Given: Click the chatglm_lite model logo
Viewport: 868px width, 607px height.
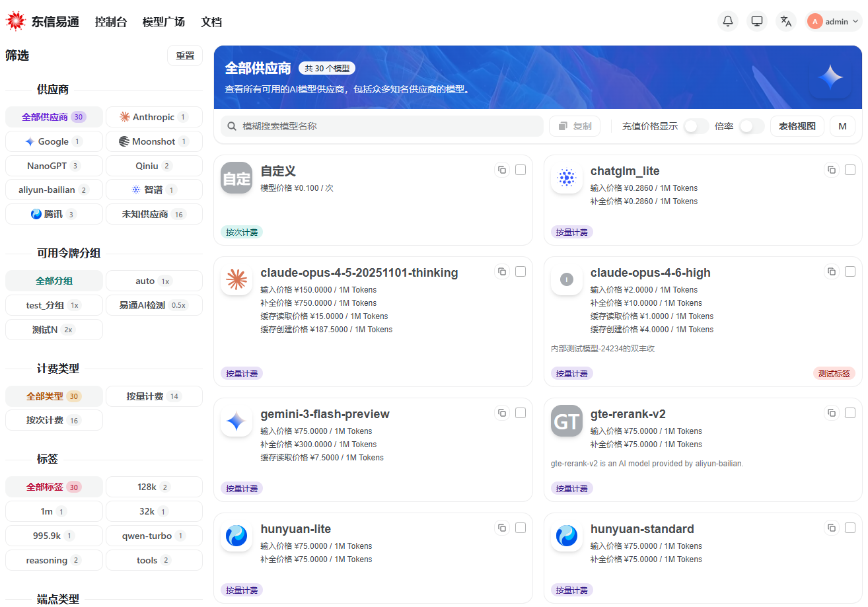Looking at the screenshot, I should [567, 178].
